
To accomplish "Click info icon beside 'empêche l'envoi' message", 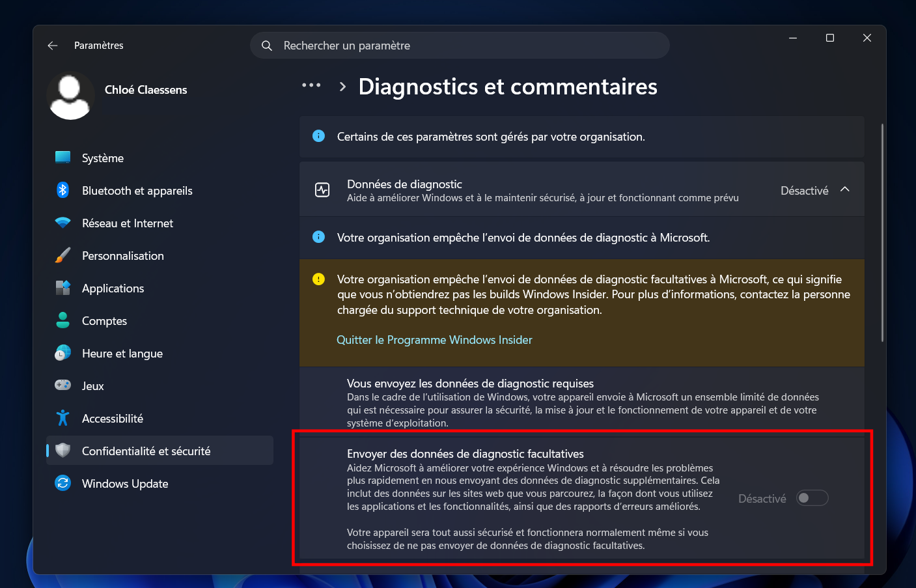I will (x=318, y=237).
